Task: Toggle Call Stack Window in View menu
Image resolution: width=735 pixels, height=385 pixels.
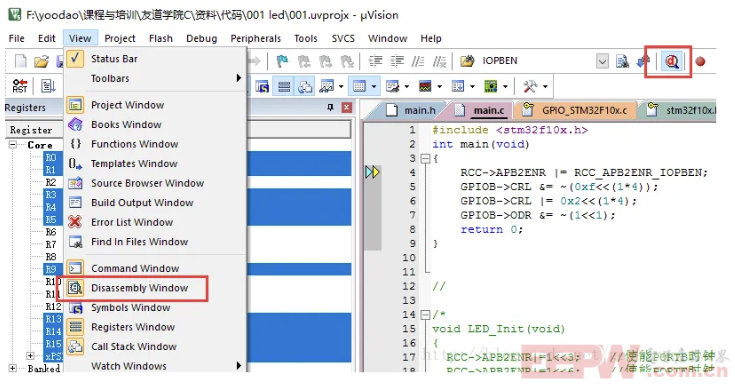Action: 155,347
